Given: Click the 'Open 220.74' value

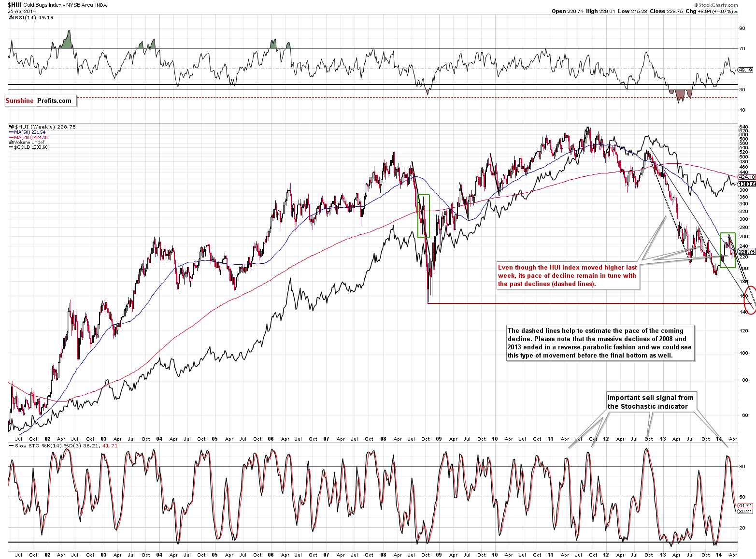Looking at the screenshot, I should pyautogui.click(x=568, y=11).
